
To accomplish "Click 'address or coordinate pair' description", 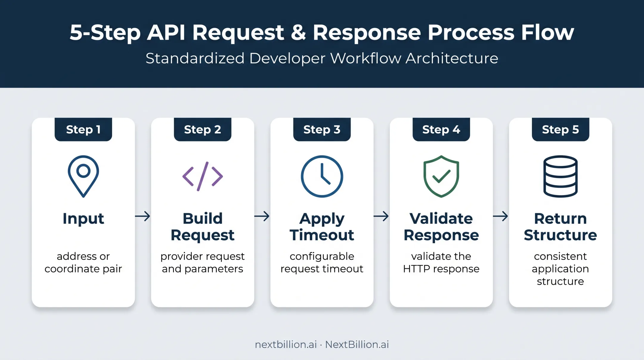I will coord(83,262).
